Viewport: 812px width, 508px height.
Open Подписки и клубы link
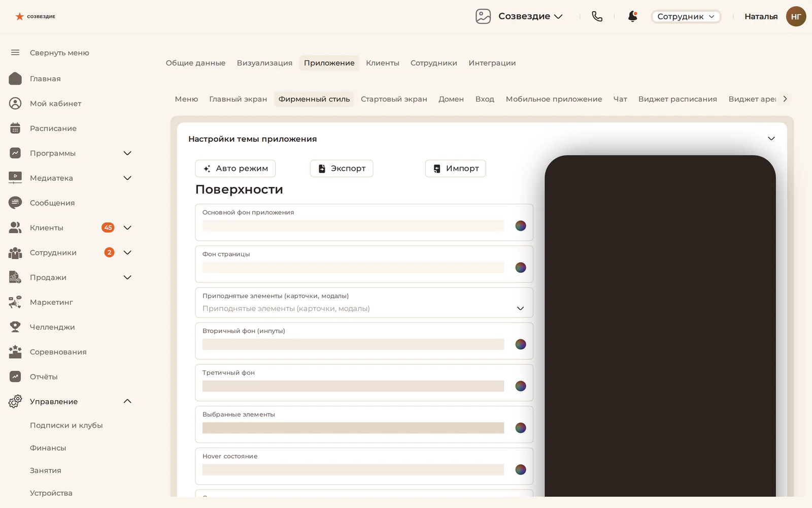66,425
